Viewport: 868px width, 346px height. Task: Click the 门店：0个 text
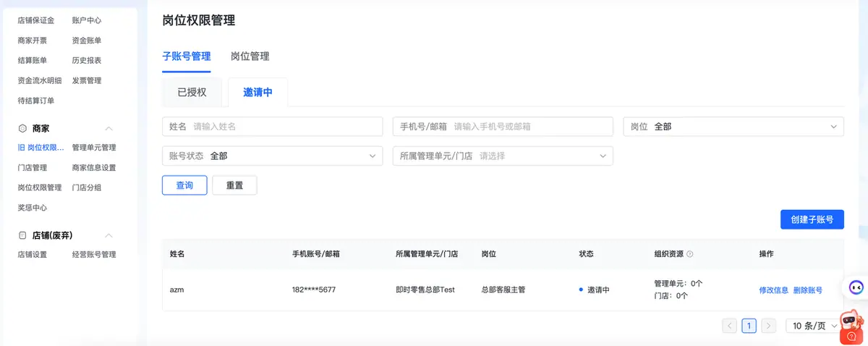coord(671,296)
